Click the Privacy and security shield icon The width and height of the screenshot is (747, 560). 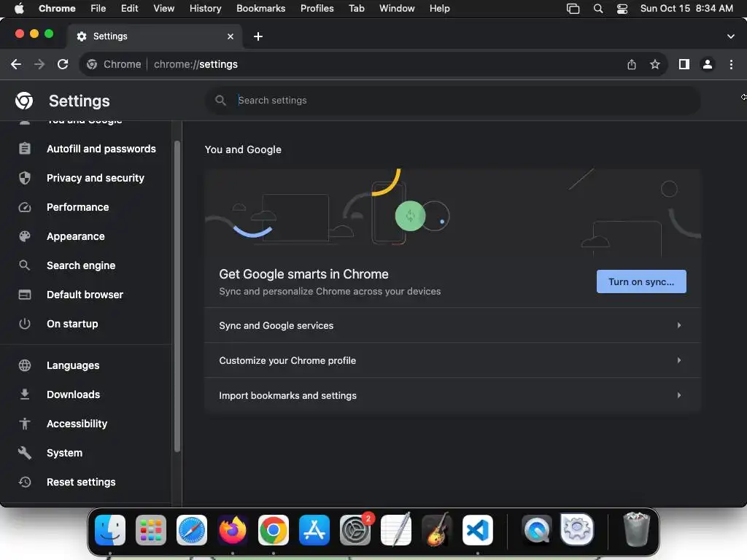(x=24, y=178)
